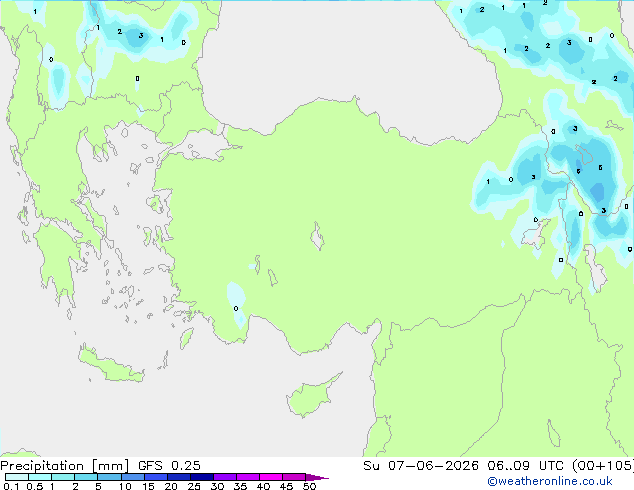634x490 pixels.
Task: Pick the legend swatch between 40 and 45
Action: [x=271, y=477]
